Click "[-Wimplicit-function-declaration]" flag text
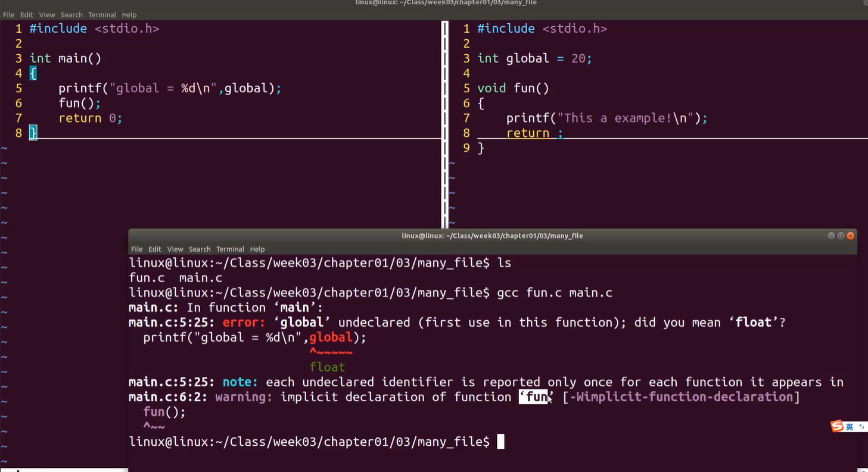Image resolution: width=868 pixels, height=472 pixels. pos(681,396)
